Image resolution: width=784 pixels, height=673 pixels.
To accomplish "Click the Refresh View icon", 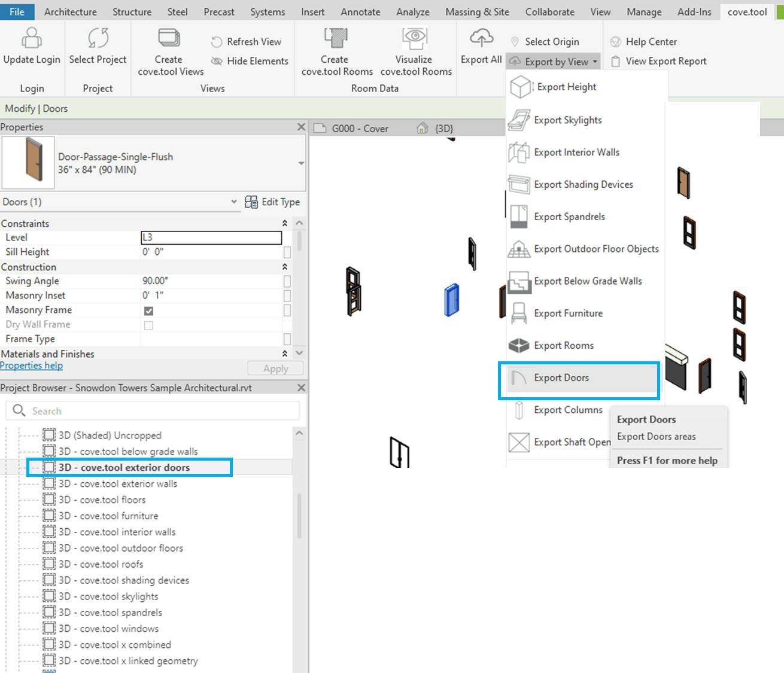I will (x=216, y=41).
